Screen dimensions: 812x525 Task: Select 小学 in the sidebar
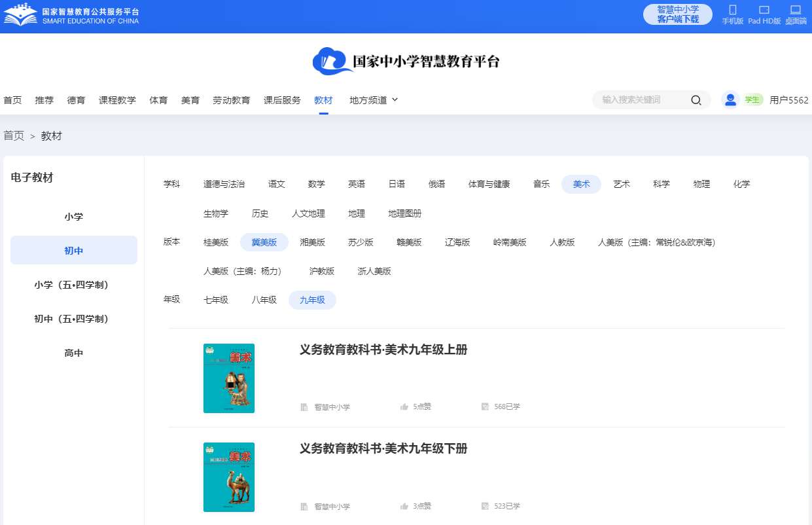click(x=74, y=217)
